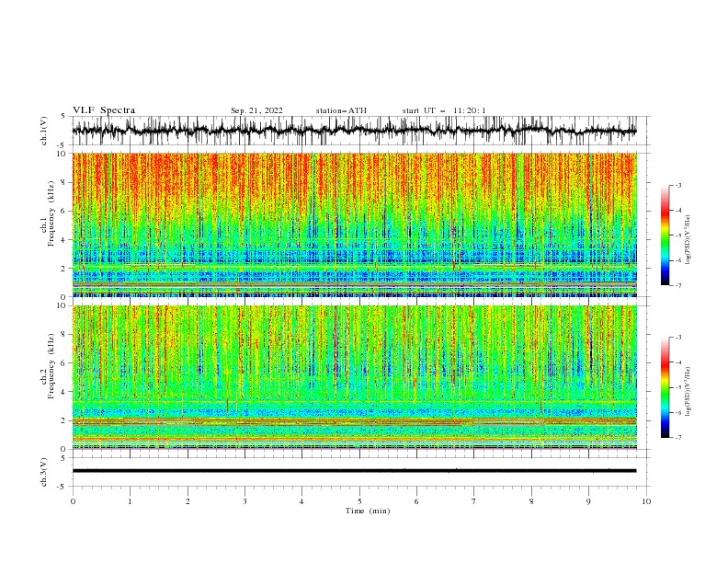728x563 pixels.
Task: Click the ch.1 voltage waveform trace
Action: point(354,131)
